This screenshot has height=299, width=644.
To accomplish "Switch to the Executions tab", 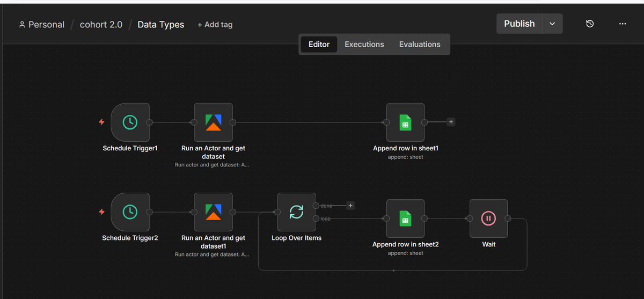I will pos(364,45).
